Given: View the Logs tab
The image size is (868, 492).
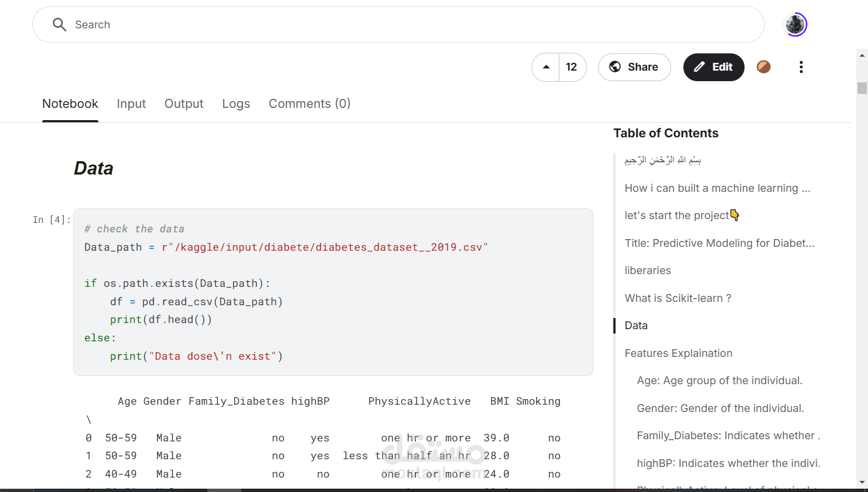Looking at the screenshot, I should pyautogui.click(x=236, y=104).
